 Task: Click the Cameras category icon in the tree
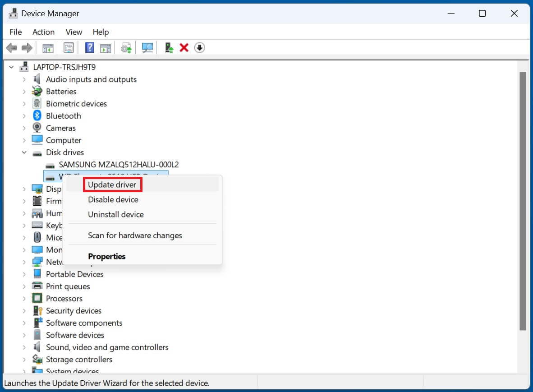pyautogui.click(x=37, y=128)
